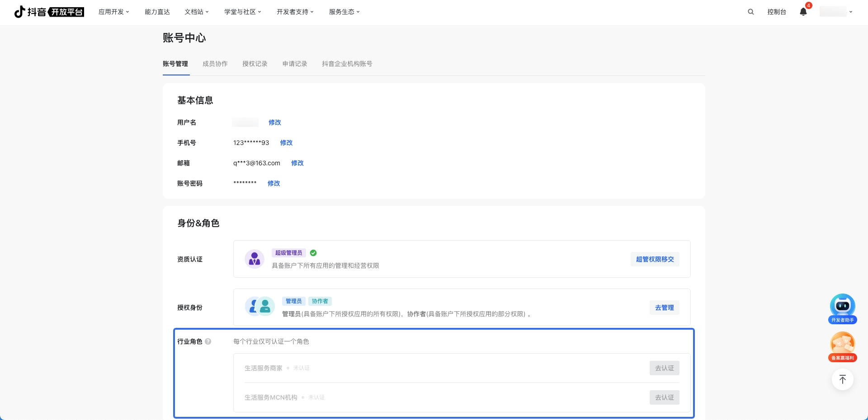
Task: Open the user account dropdown arrow
Action: pos(851,12)
